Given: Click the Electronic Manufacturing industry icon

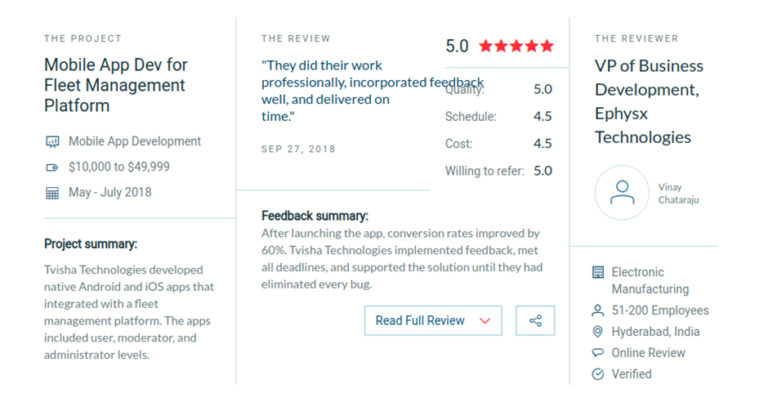Looking at the screenshot, I should 598,272.
